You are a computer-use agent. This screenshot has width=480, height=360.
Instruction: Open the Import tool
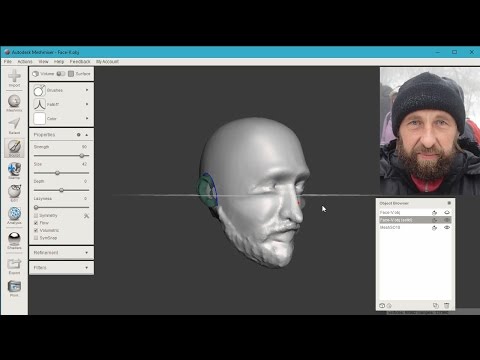14,78
